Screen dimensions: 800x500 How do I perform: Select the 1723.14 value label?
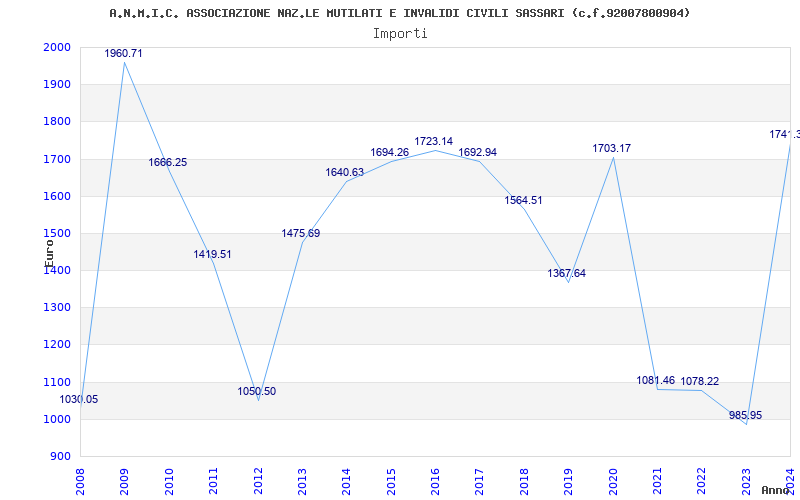pyautogui.click(x=434, y=141)
